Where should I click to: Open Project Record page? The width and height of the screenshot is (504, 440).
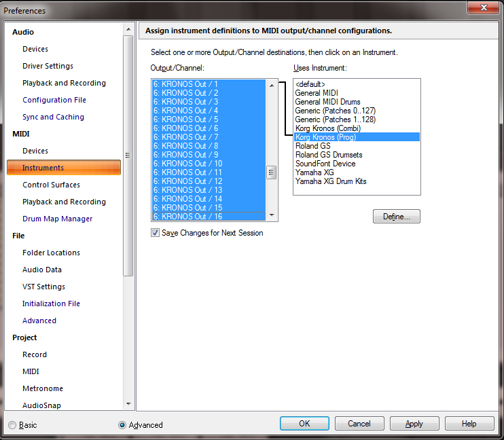click(x=35, y=354)
